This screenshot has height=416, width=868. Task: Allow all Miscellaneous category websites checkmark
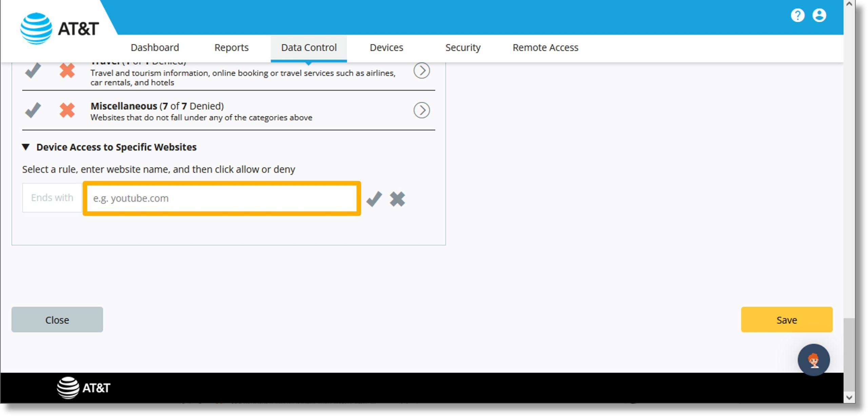coord(33,110)
